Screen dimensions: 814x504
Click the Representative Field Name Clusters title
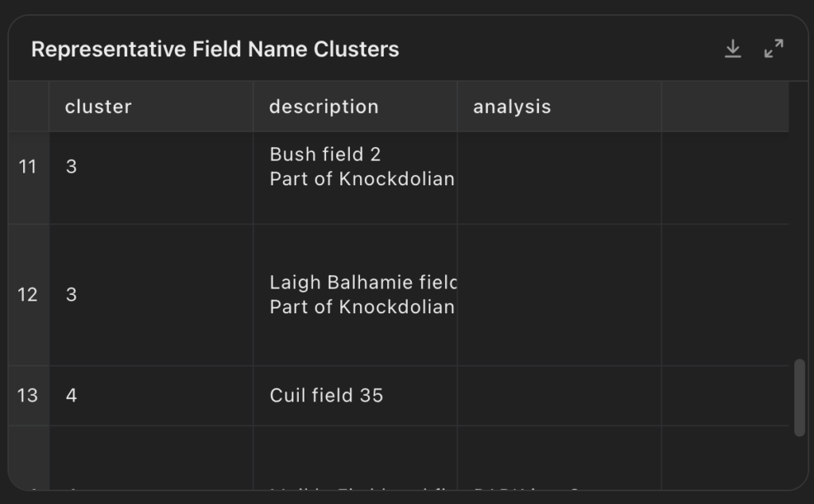[x=215, y=49]
